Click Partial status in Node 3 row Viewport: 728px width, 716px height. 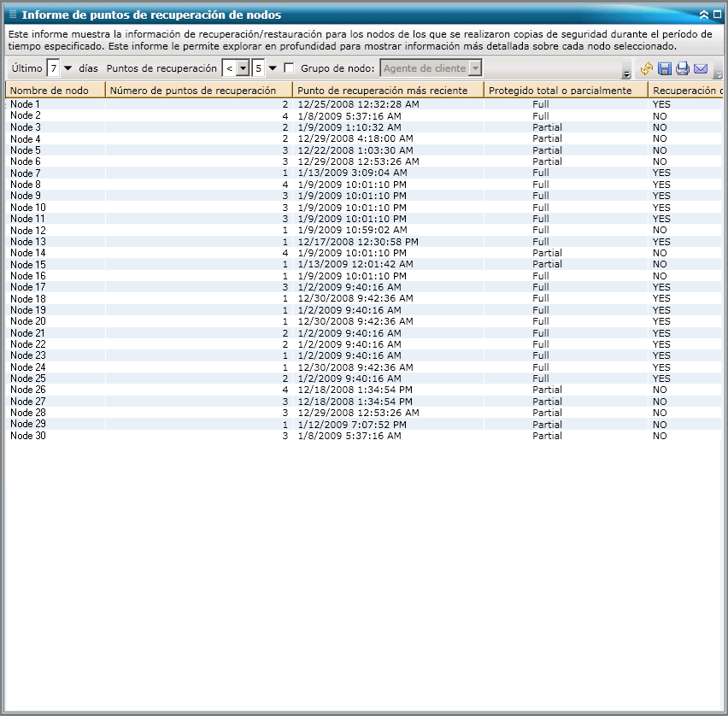coord(547,127)
